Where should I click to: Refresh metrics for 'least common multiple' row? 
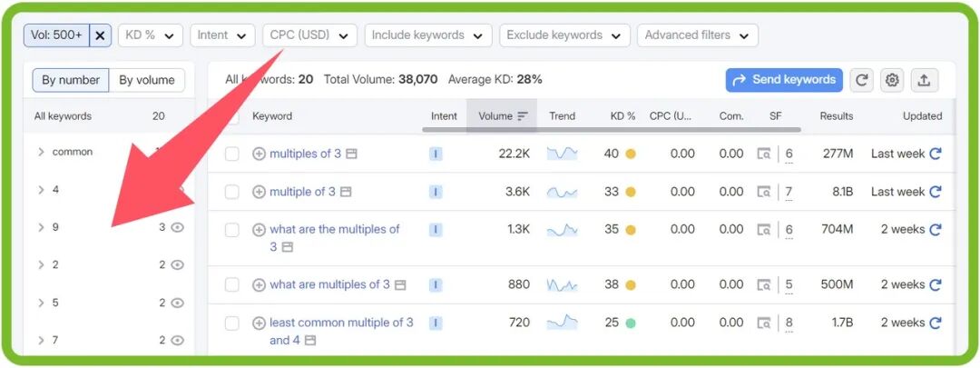pyautogui.click(x=936, y=323)
